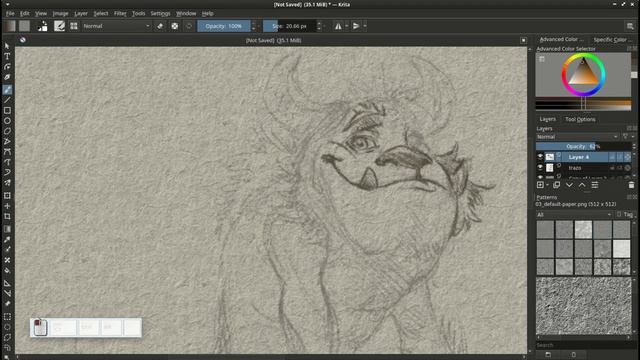Select the Assistant tool
Image resolution: width=640 pixels, height=360 pixels.
click(7, 283)
